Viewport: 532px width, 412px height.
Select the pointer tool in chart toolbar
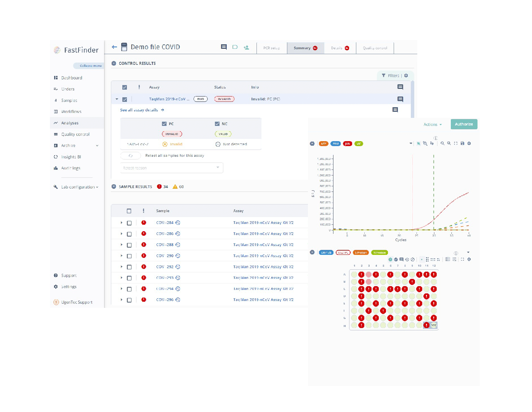click(418, 143)
